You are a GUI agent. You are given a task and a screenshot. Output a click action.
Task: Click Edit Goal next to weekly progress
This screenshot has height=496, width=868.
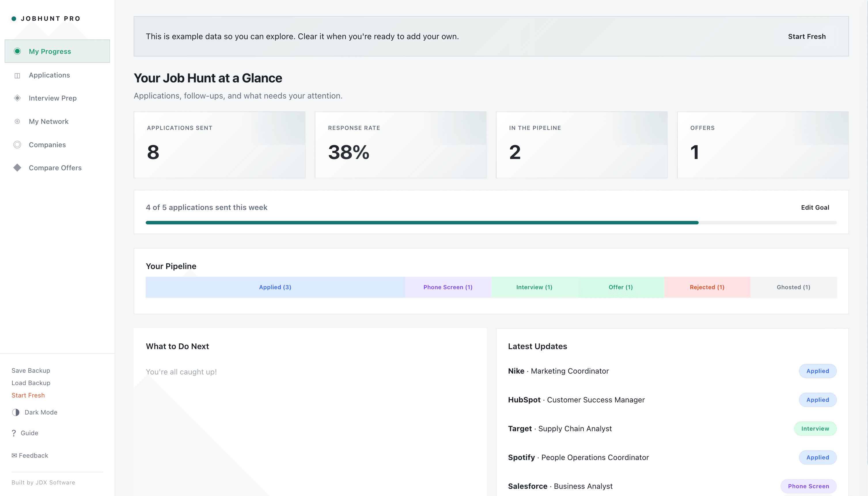(815, 207)
